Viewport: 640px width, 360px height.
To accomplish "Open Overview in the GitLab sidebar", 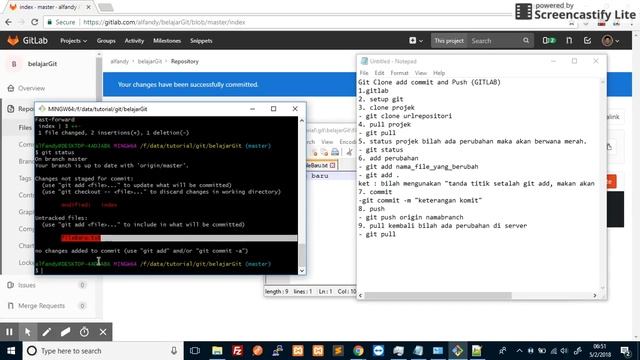I will point(31,88).
